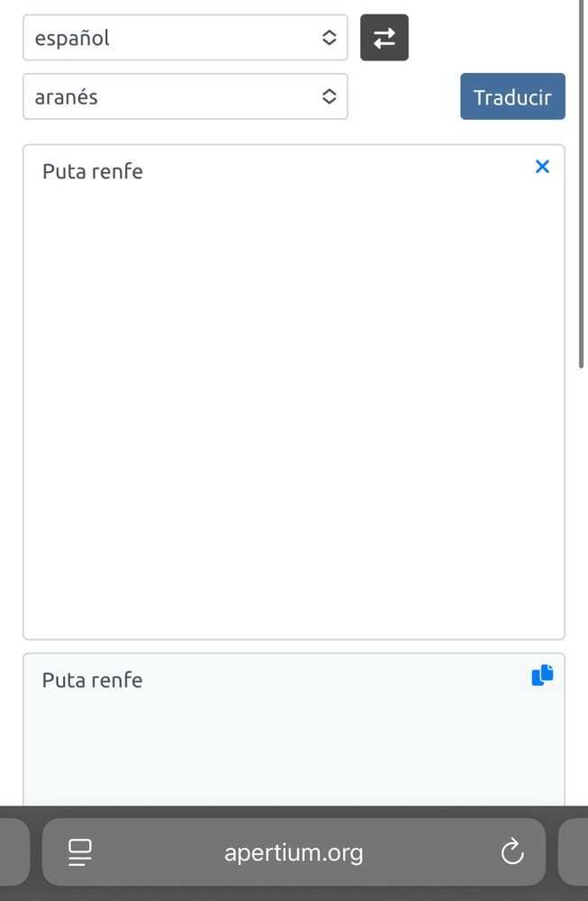Open the source language dropdown showing español
The height and width of the screenshot is (901, 588).
pos(185,38)
